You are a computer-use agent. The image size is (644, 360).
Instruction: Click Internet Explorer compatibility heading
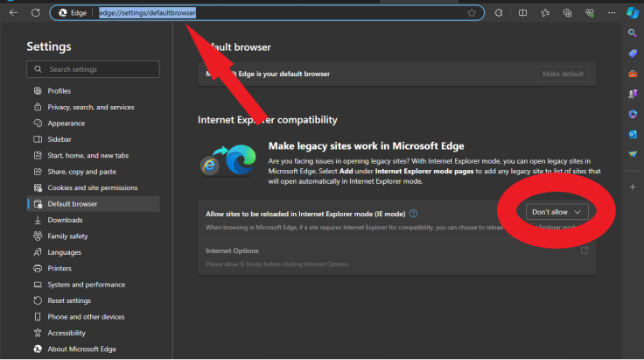[268, 120]
